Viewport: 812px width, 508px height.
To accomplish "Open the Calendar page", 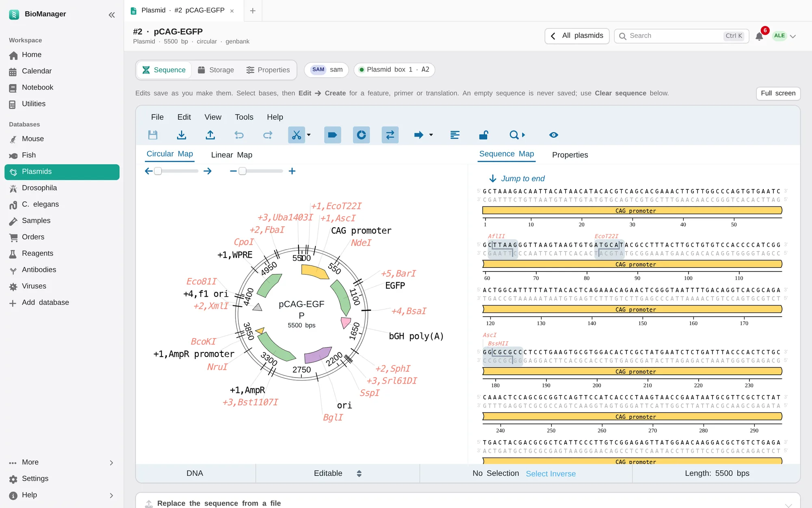I will point(62,71).
